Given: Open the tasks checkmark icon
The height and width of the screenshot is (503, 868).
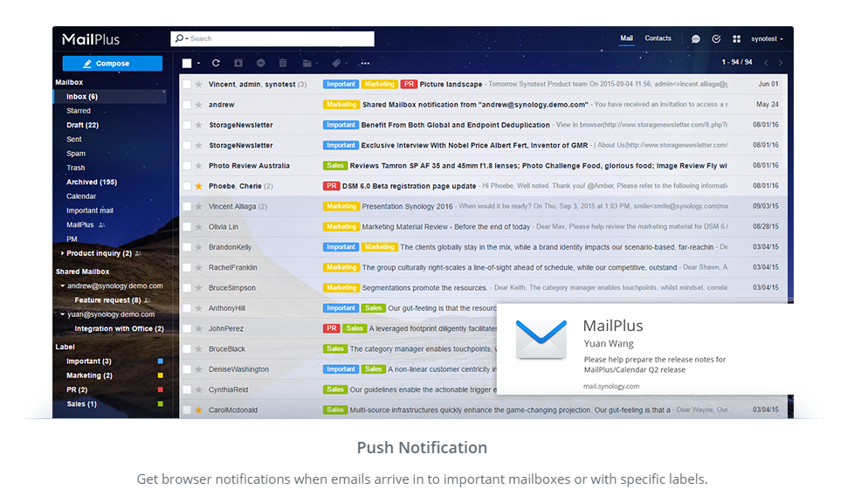Looking at the screenshot, I should (x=716, y=38).
